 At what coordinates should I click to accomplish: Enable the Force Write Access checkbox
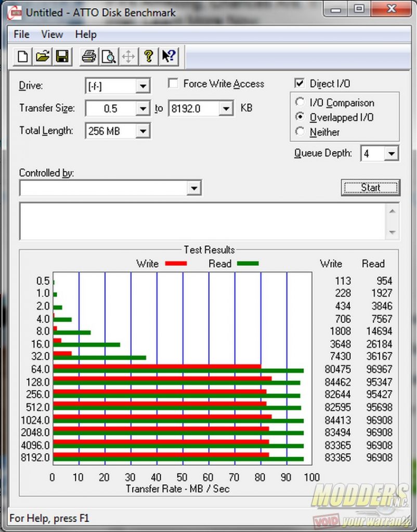(x=174, y=84)
